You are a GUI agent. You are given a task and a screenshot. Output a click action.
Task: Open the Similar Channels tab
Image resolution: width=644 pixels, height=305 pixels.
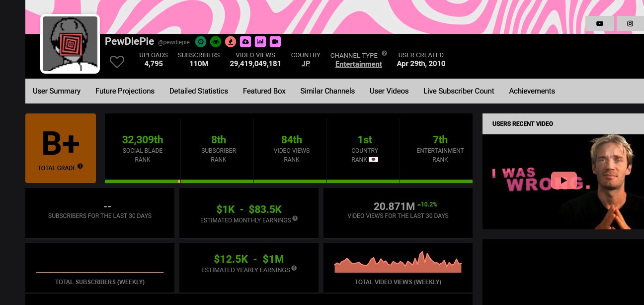[327, 91]
